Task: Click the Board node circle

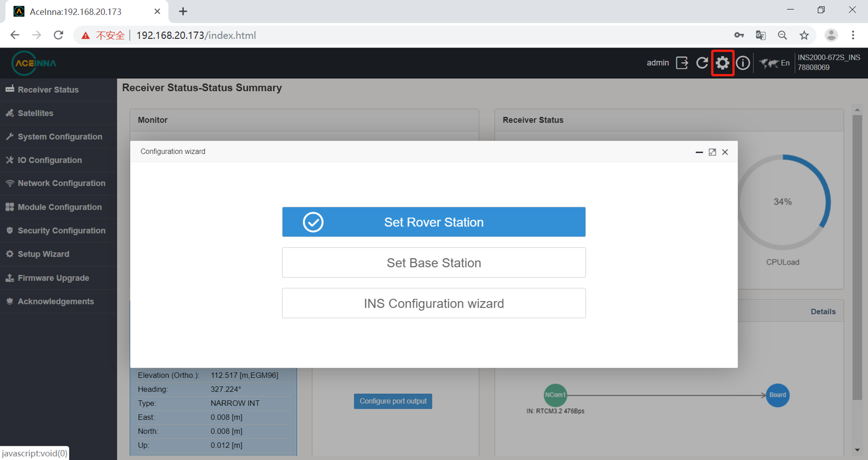Action: [x=778, y=395]
